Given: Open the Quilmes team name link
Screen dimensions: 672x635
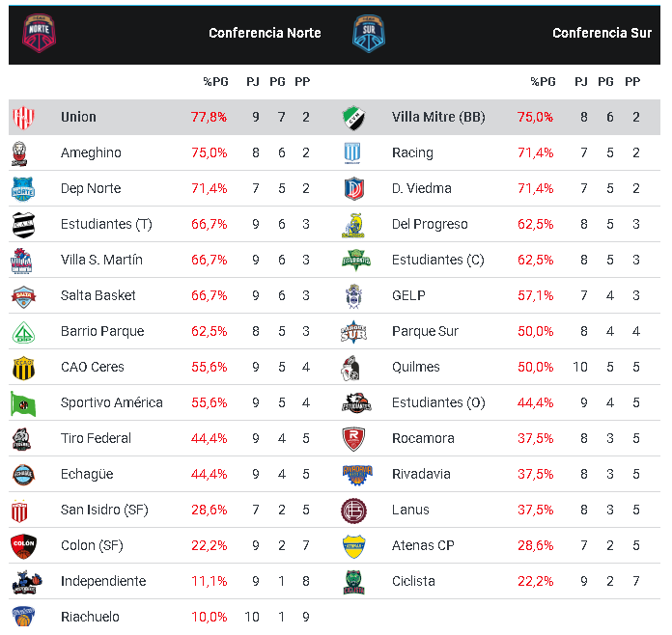Looking at the screenshot, I should coord(416,367).
